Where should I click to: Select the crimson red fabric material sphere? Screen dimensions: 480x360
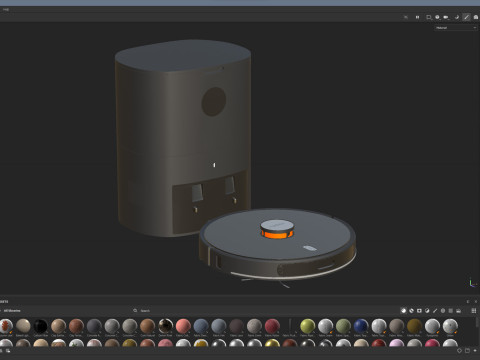[272, 326]
